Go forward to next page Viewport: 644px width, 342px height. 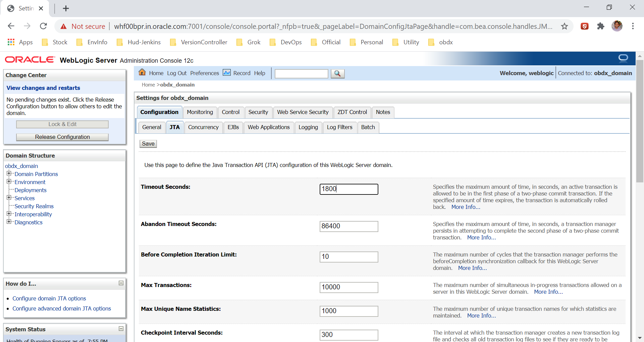(27, 26)
